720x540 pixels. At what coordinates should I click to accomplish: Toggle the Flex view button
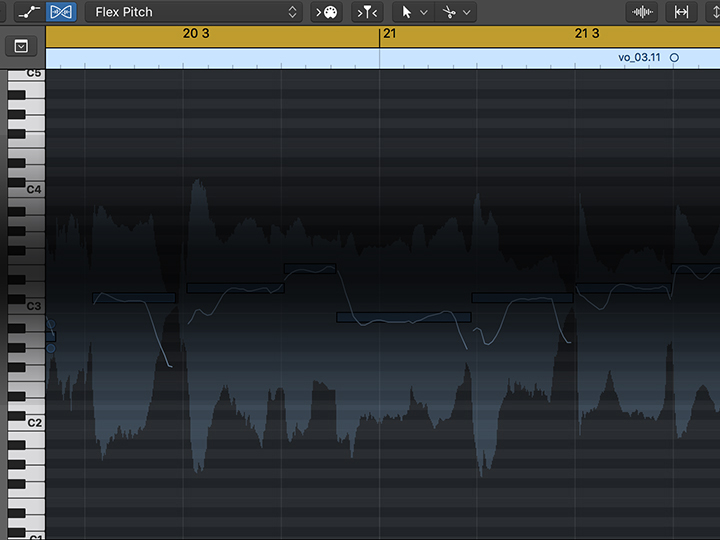pos(61,12)
